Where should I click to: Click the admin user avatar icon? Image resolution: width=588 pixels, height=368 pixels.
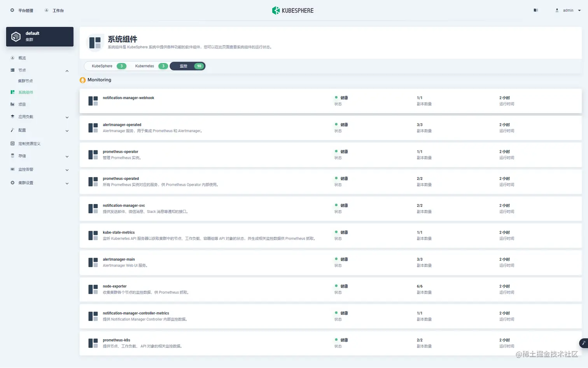(557, 10)
